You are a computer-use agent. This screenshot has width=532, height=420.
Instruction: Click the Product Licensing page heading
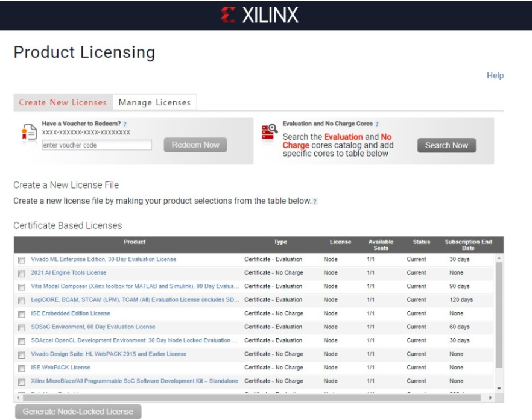[84, 52]
